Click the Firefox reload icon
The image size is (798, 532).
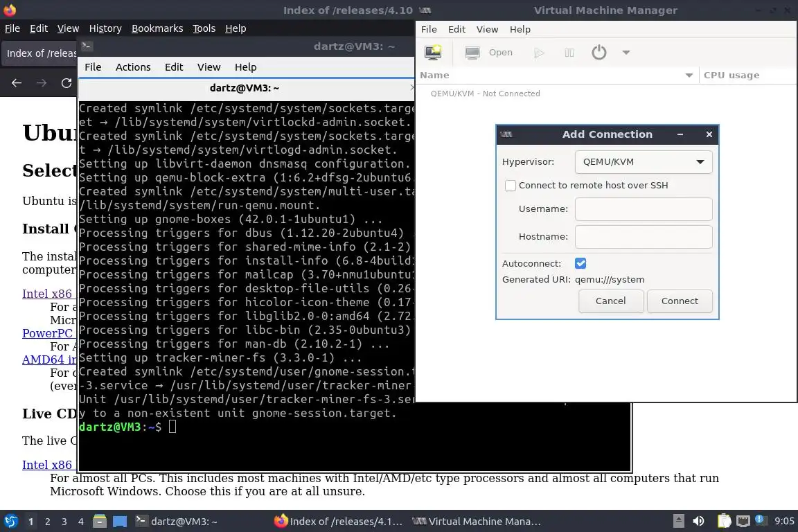click(66, 83)
